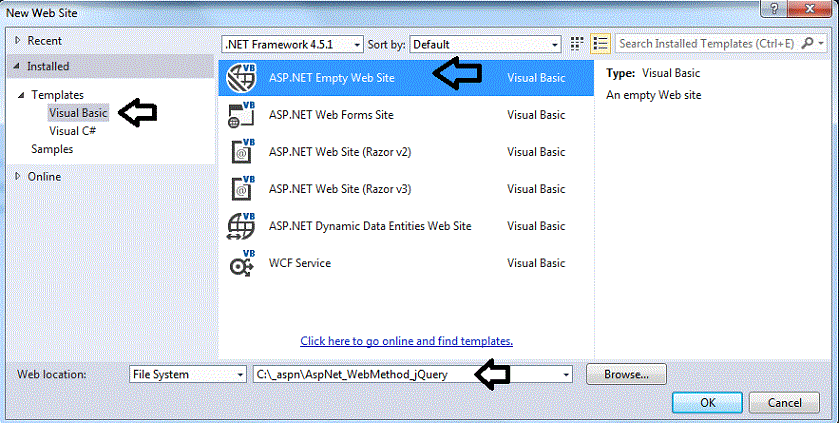The width and height of the screenshot is (839, 423).
Task: Open the dialog help question mark button
Action: point(775,8)
